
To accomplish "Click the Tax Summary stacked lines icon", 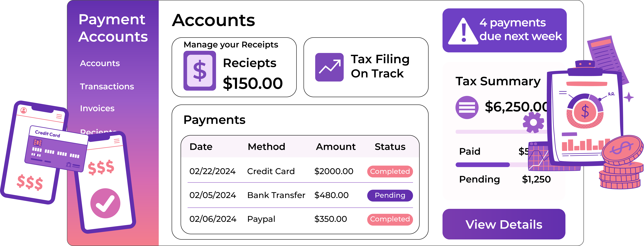I will [x=467, y=108].
